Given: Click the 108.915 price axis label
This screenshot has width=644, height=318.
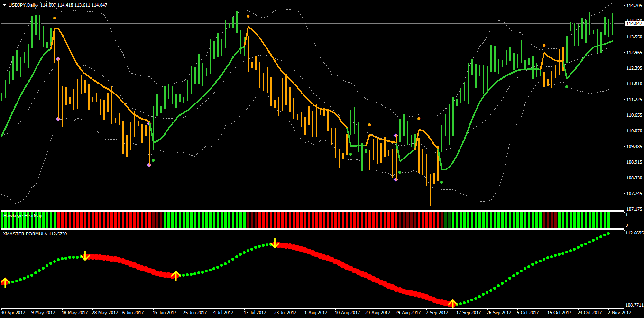Looking at the screenshot, I should pos(634,162).
